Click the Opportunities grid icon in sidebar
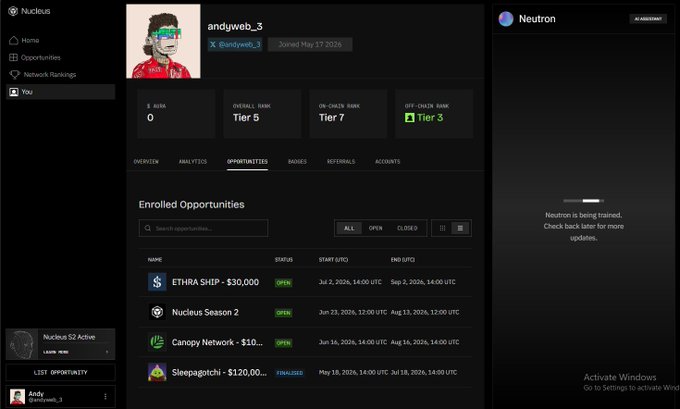Image resolution: width=680 pixels, height=409 pixels. click(x=14, y=57)
